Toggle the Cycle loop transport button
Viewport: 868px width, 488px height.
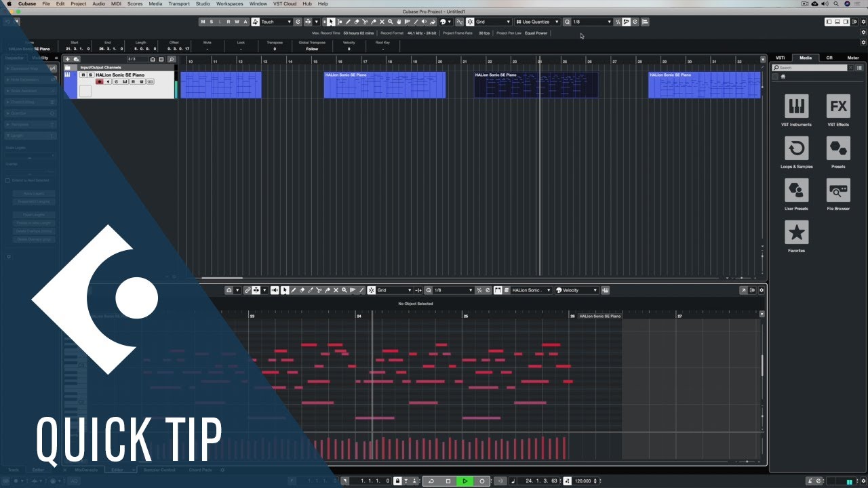431,481
